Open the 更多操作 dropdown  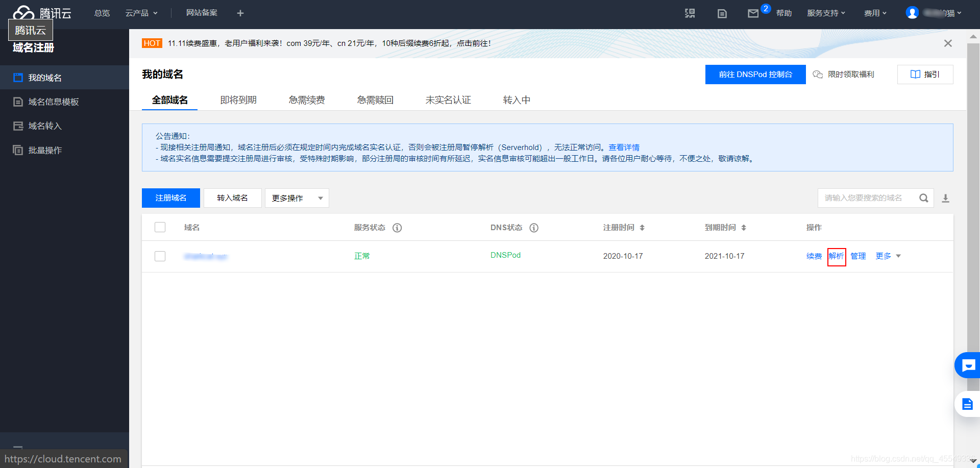pyautogui.click(x=297, y=198)
